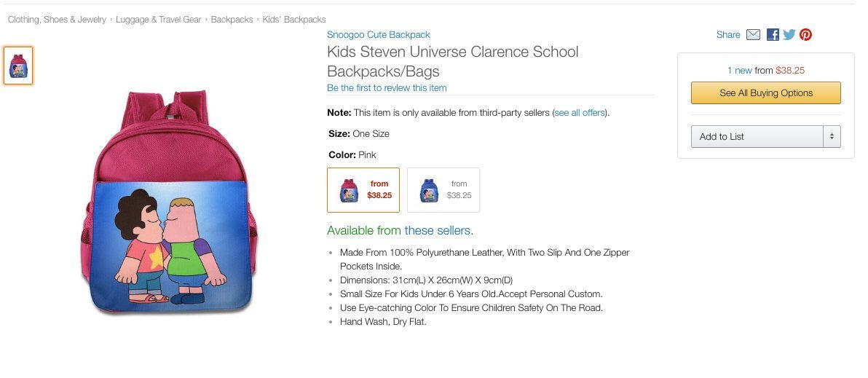Click the Add to List button
Image resolution: width=868 pixels, height=378 pixels.
click(757, 137)
